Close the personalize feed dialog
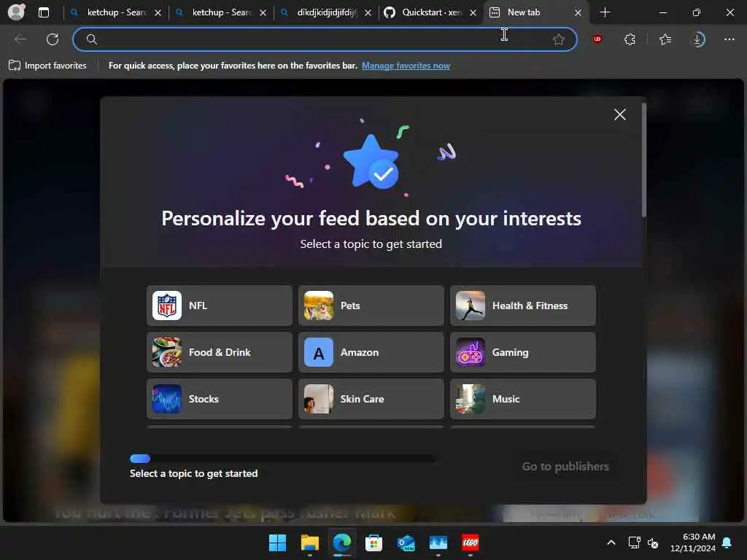The width and height of the screenshot is (747, 560). [620, 114]
